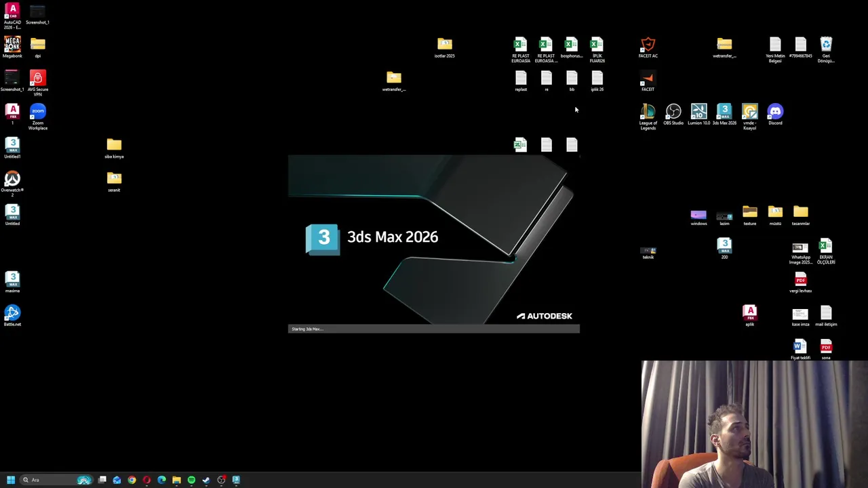Select the replast text file

pyautogui.click(x=521, y=81)
